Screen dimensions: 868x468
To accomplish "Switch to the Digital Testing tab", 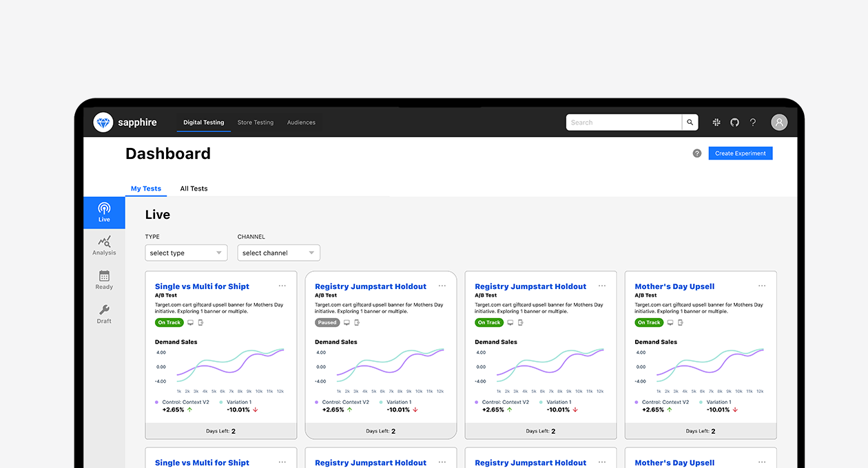I will point(204,123).
